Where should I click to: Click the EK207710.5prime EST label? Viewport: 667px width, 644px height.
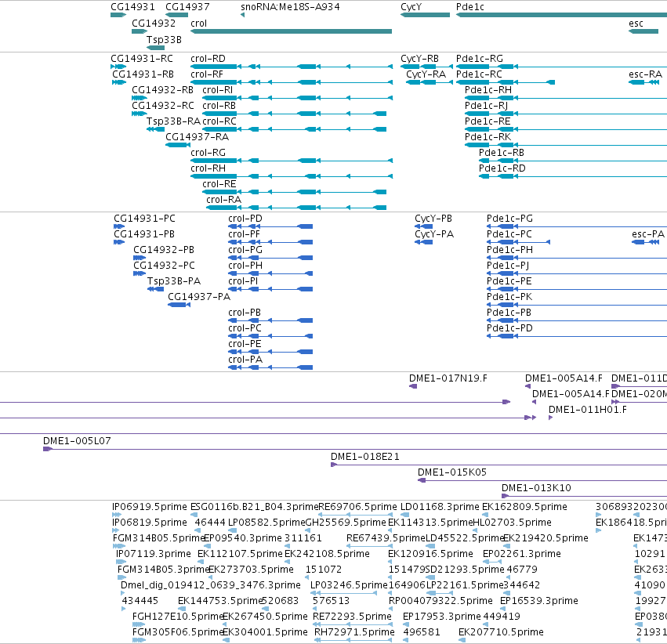[501, 632]
